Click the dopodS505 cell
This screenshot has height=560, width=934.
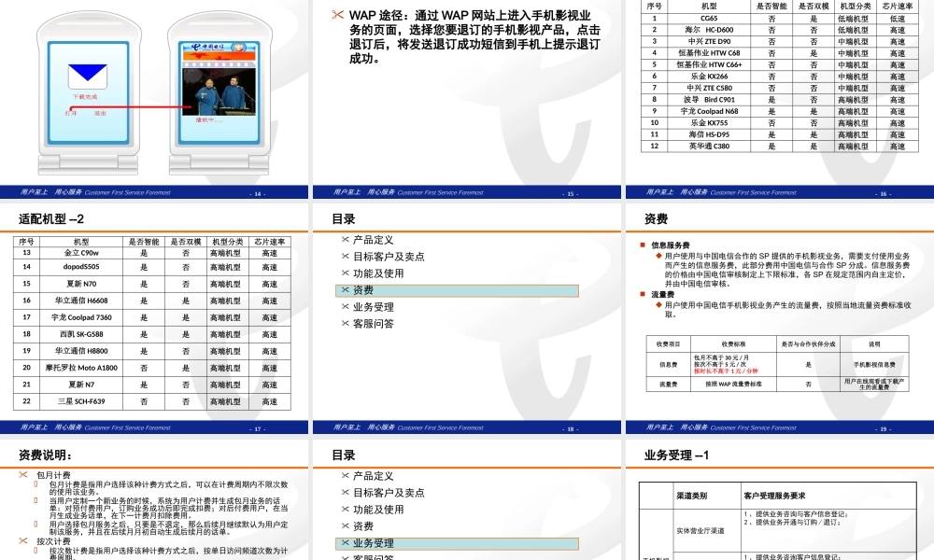tap(81, 267)
